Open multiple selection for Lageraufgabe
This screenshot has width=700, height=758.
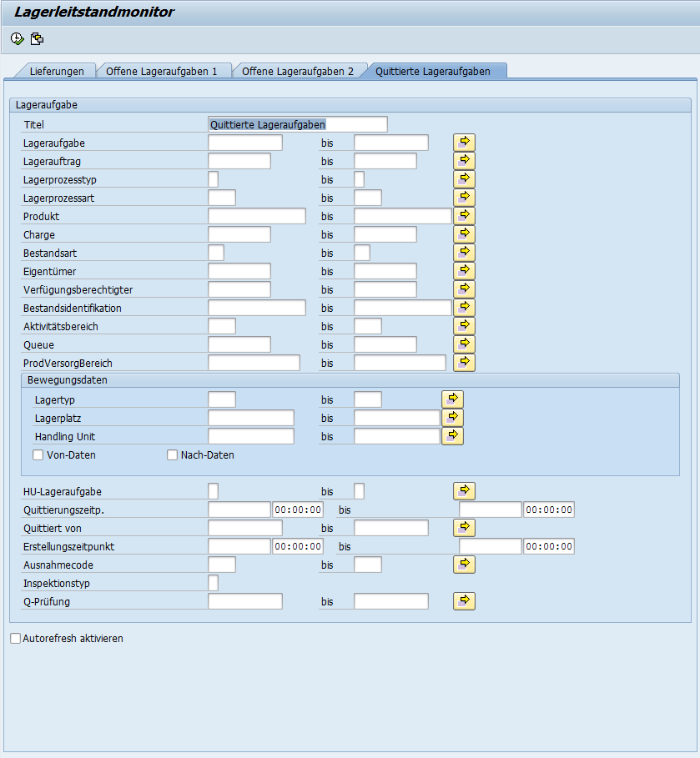pyautogui.click(x=464, y=143)
